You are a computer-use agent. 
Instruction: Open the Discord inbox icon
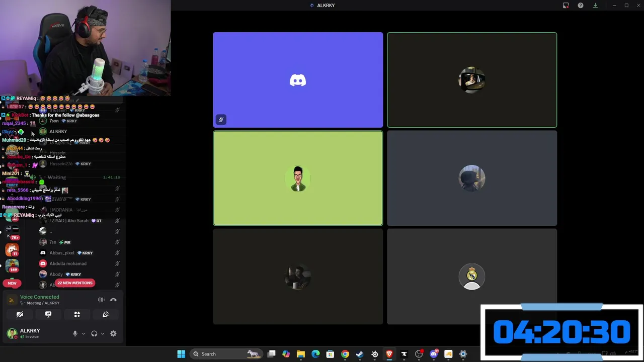(566, 6)
